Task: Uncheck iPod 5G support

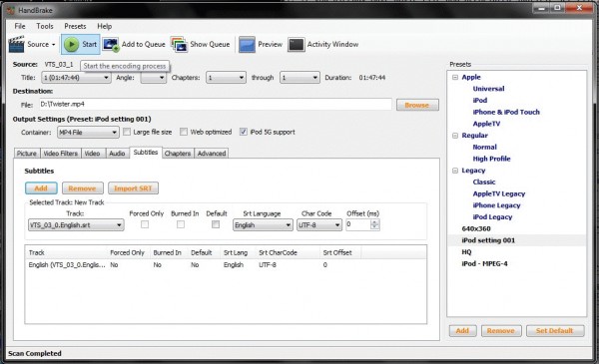Action: 244,132
